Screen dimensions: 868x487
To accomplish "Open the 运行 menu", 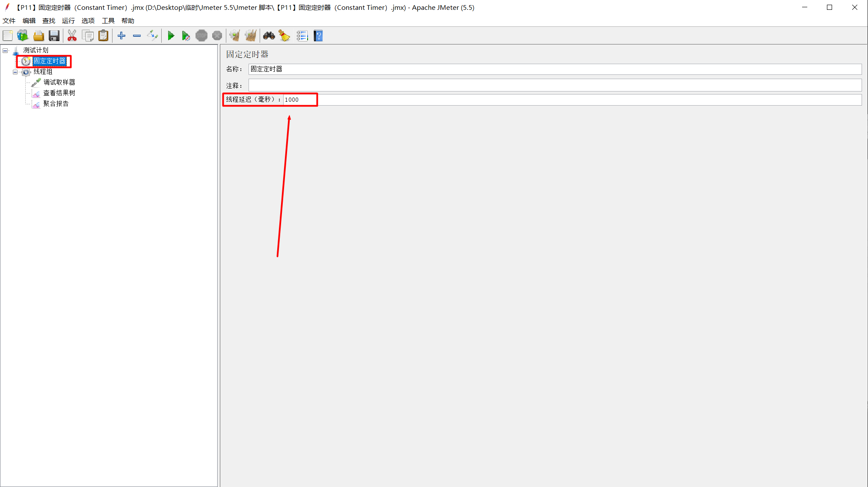I will click(x=68, y=21).
